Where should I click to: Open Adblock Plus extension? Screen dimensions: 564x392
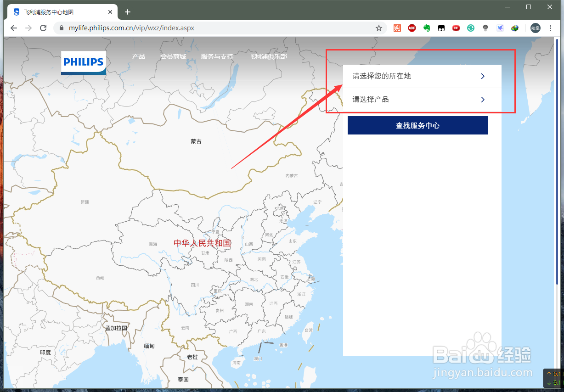pos(412,28)
